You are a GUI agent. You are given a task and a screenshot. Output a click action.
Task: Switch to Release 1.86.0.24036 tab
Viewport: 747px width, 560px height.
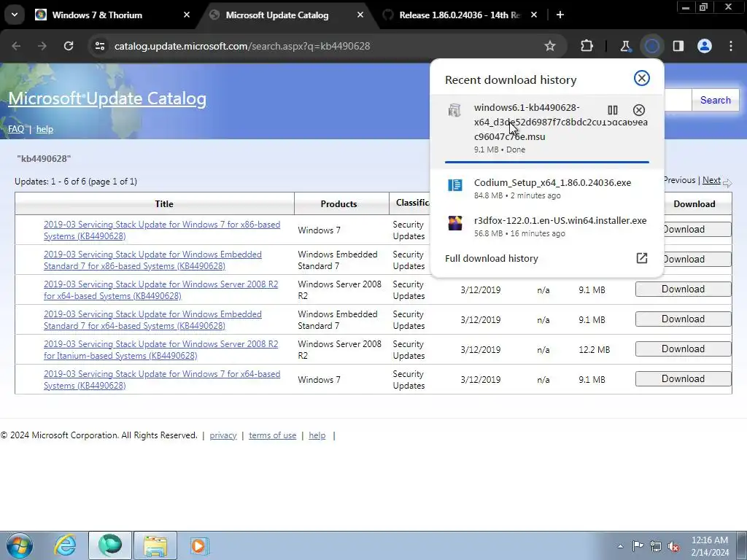click(x=460, y=15)
